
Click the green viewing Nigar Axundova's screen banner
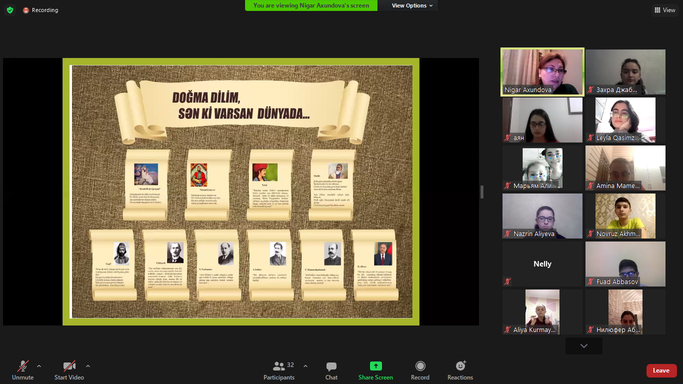(311, 6)
